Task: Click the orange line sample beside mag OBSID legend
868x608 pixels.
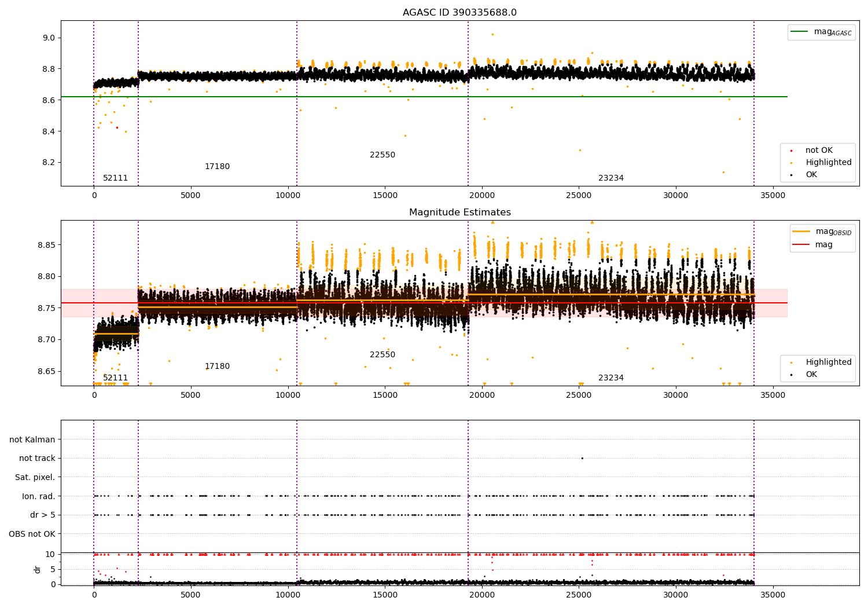Action: point(801,232)
